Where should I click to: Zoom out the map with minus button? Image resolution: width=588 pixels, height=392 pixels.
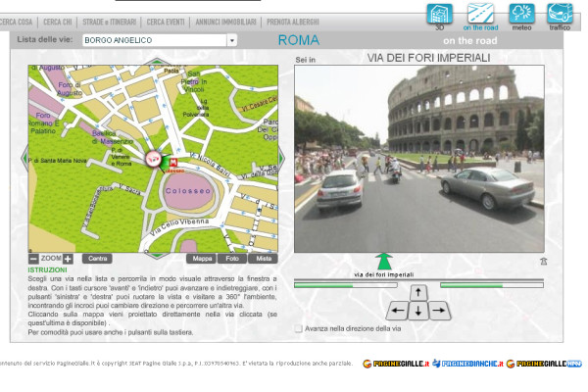33,259
